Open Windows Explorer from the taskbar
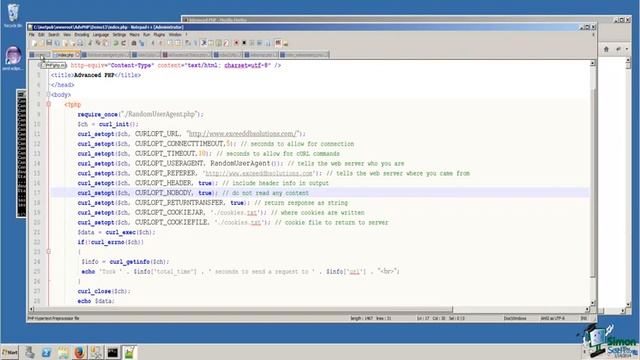Image resolution: width=640 pixels, height=360 pixels. click(x=63, y=352)
